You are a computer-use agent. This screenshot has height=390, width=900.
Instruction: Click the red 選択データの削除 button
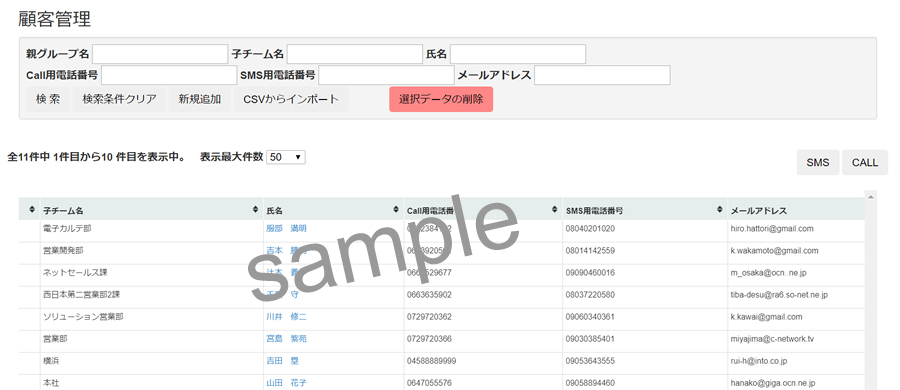tap(441, 99)
